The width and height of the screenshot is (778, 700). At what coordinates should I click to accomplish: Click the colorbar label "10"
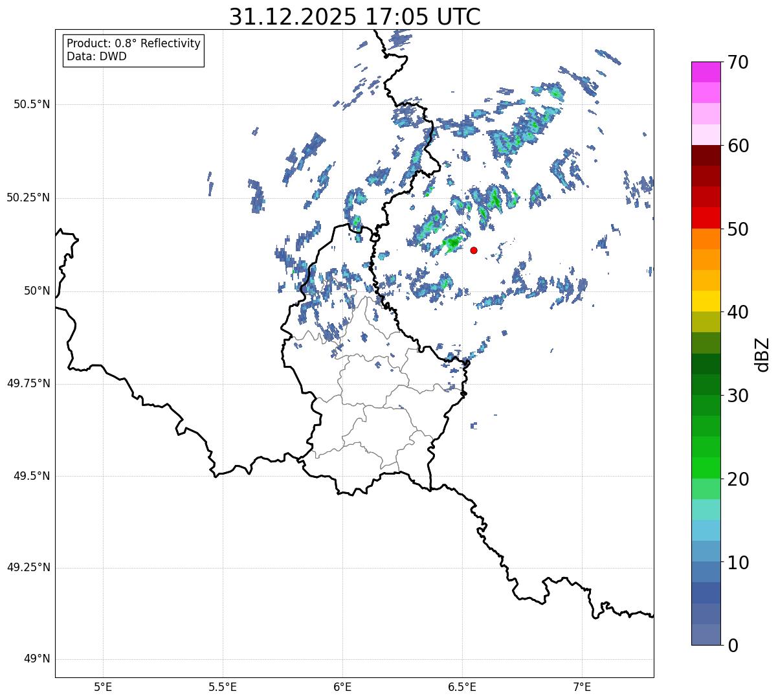[739, 563]
